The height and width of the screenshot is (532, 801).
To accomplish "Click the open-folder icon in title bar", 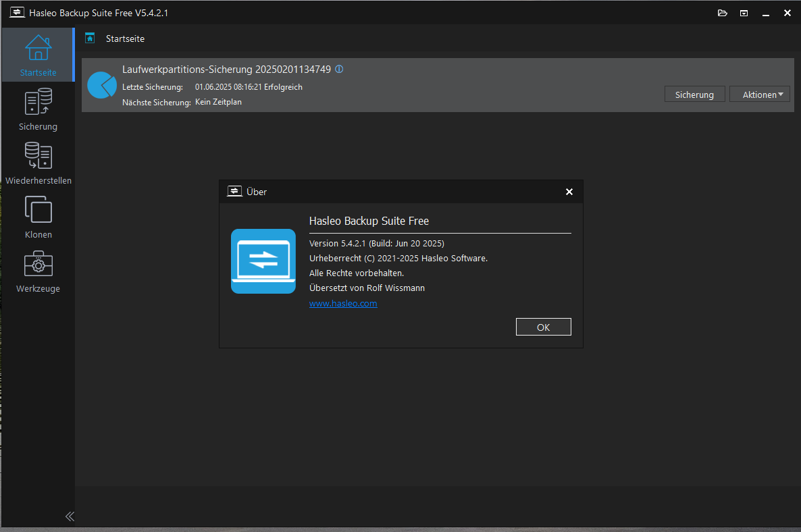I will [x=723, y=13].
